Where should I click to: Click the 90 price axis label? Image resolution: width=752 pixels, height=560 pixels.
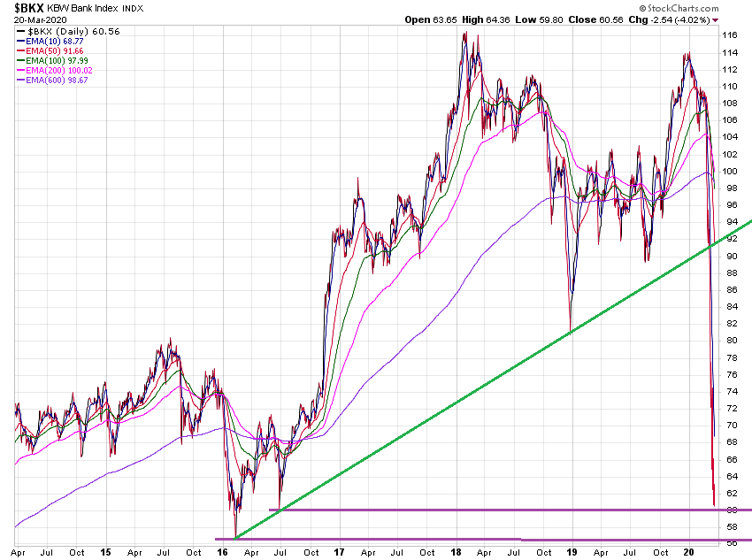point(732,256)
